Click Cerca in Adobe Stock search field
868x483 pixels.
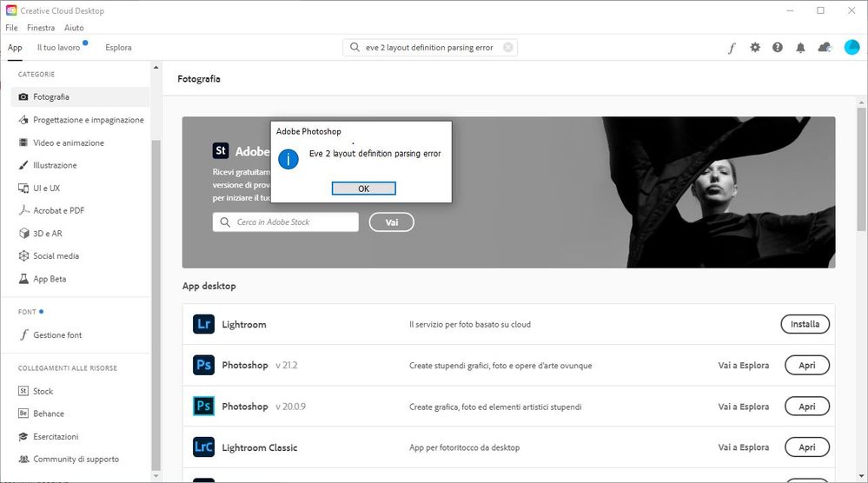click(x=286, y=222)
